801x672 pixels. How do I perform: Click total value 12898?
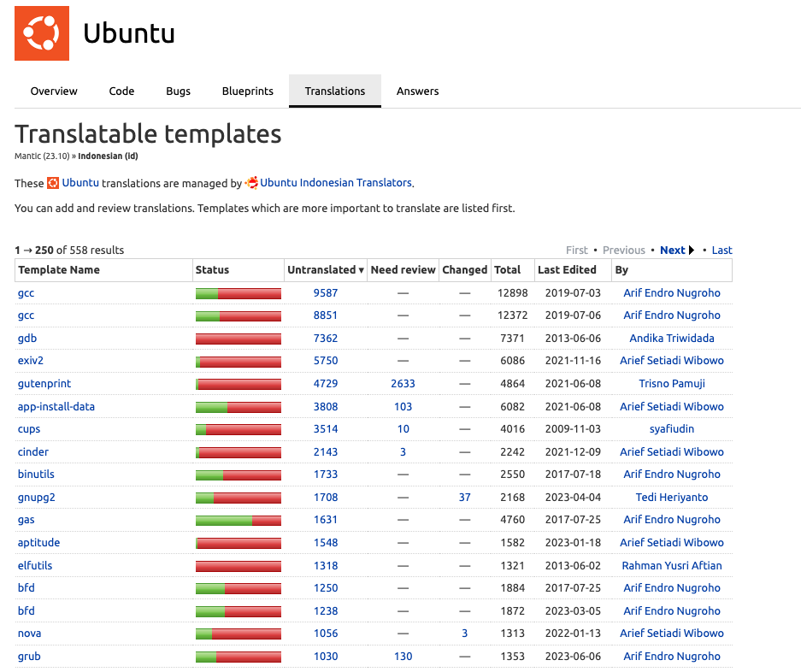click(512, 292)
